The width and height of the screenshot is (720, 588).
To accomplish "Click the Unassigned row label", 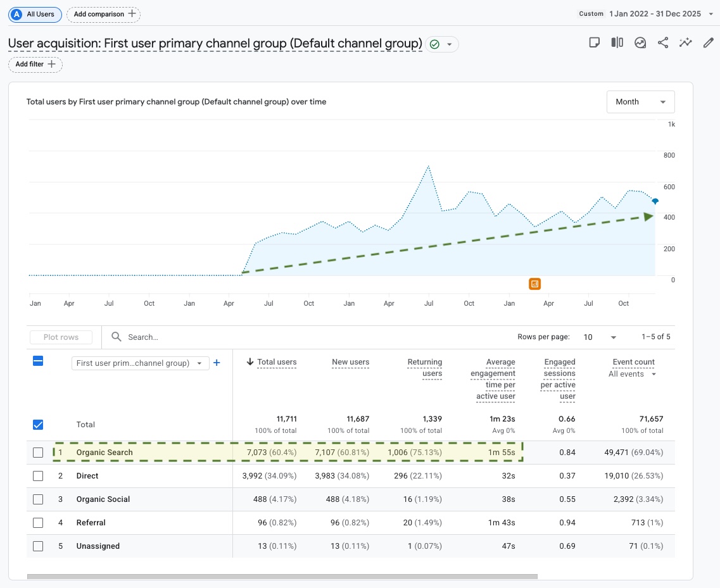I will click(98, 546).
